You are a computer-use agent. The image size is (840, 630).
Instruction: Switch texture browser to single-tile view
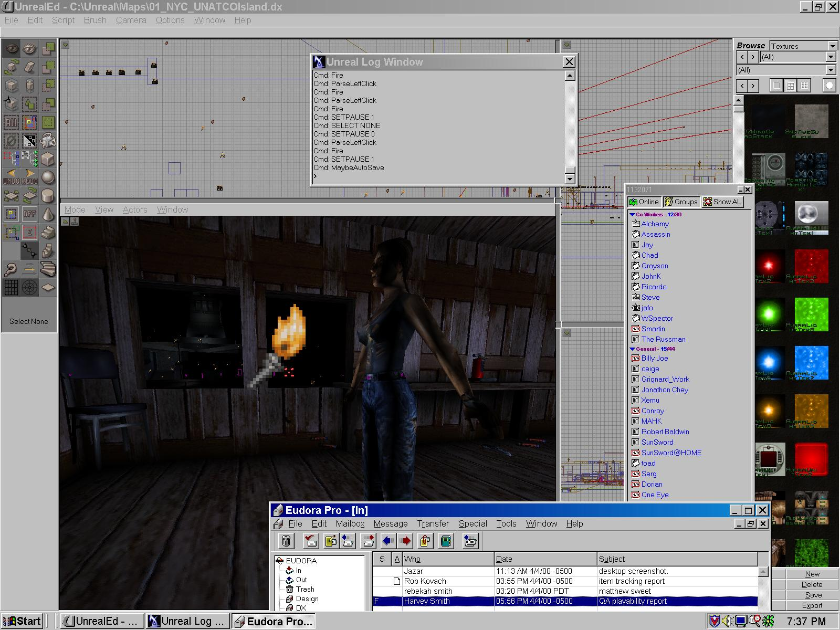(776, 86)
